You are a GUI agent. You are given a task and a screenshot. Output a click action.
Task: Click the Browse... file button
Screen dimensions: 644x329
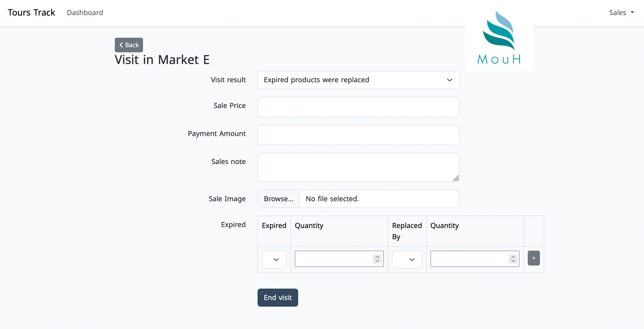click(x=278, y=199)
